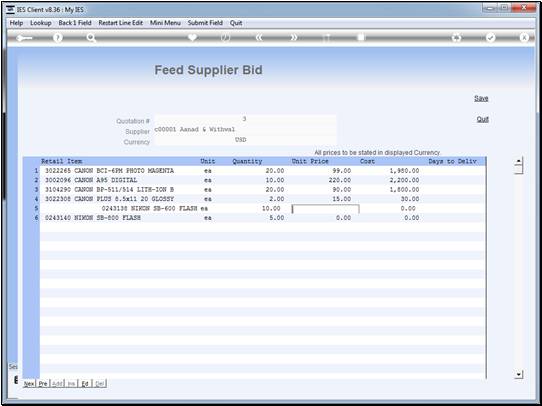Open help via the question mark icon
This screenshot has height=406, width=542.
click(x=58, y=38)
